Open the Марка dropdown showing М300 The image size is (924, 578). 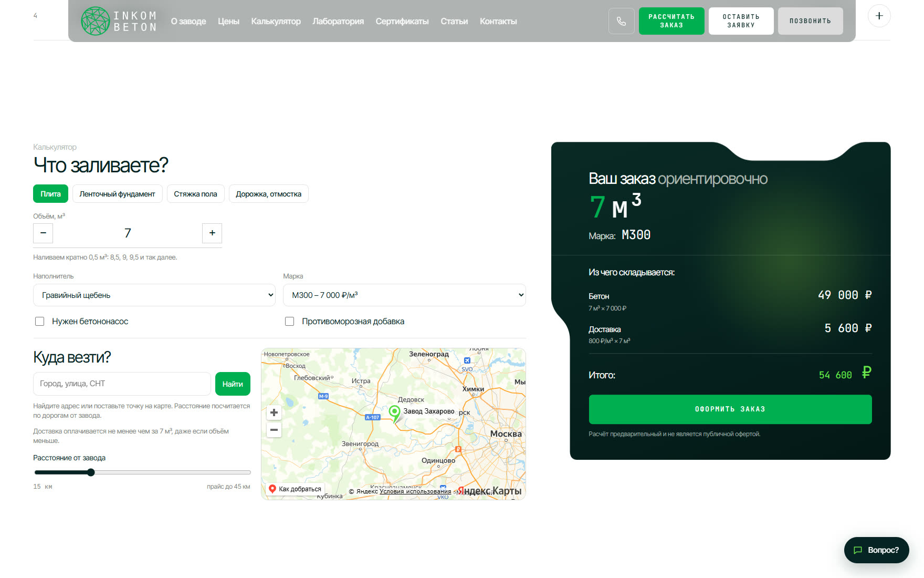(x=404, y=295)
